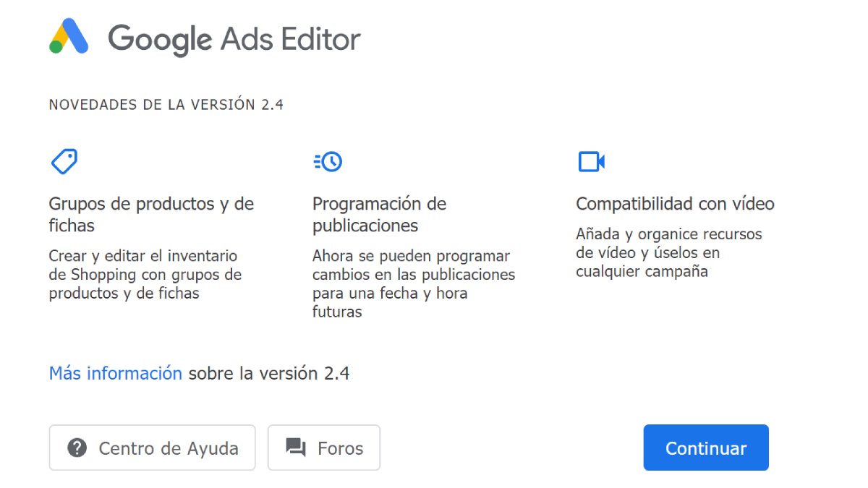Viewport: 868px width, 488px height.
Task: Click the publication scheduling description text
Action: [x=414, y=284]
